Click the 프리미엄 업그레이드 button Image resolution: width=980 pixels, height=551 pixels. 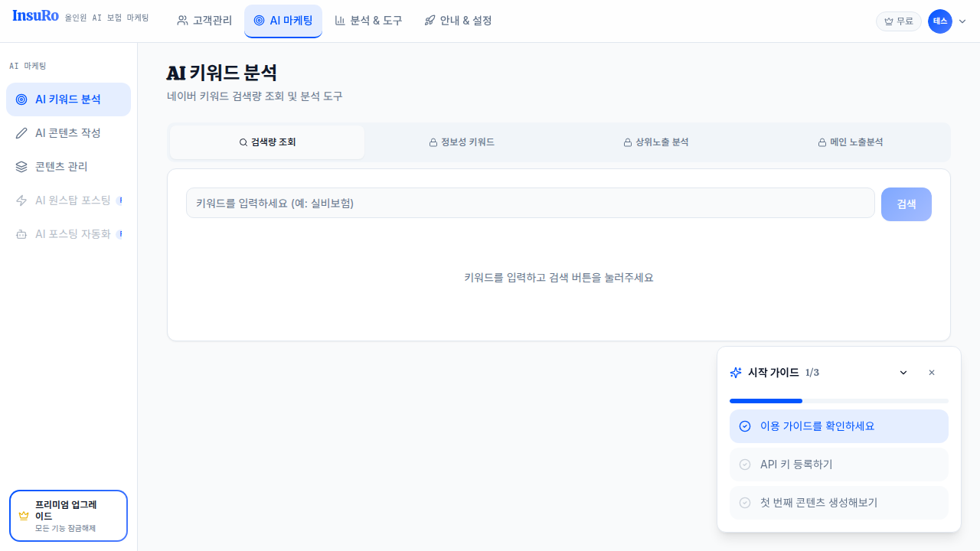[68, 516]
